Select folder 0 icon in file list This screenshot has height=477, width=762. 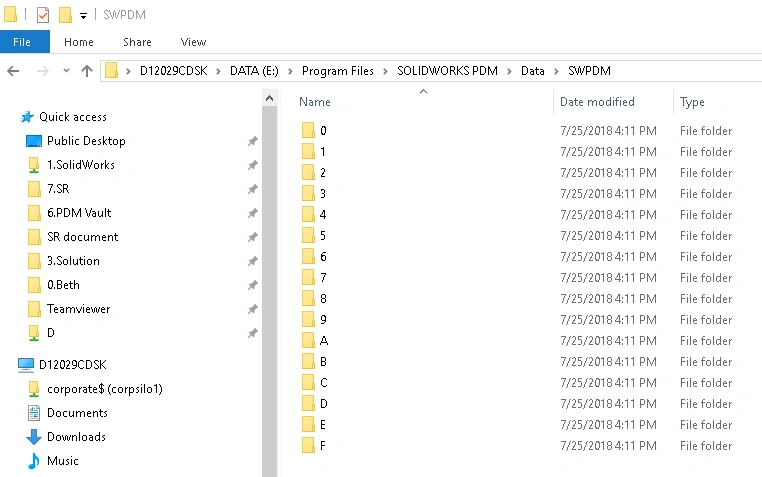pos(308,130)
